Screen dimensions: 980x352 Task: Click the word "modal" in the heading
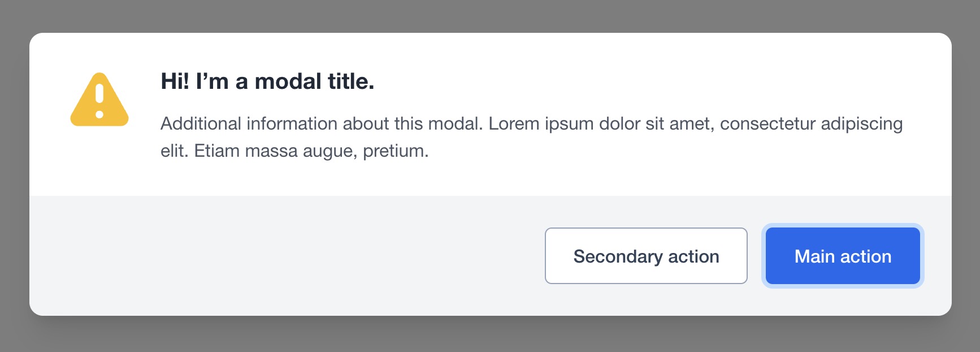tap(288, 81)
